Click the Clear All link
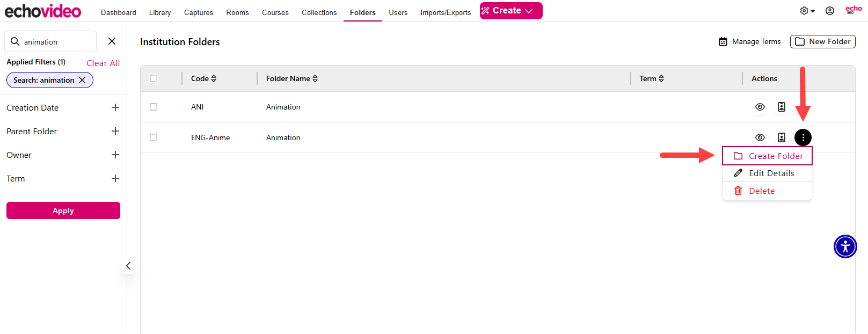 (103, 63)
